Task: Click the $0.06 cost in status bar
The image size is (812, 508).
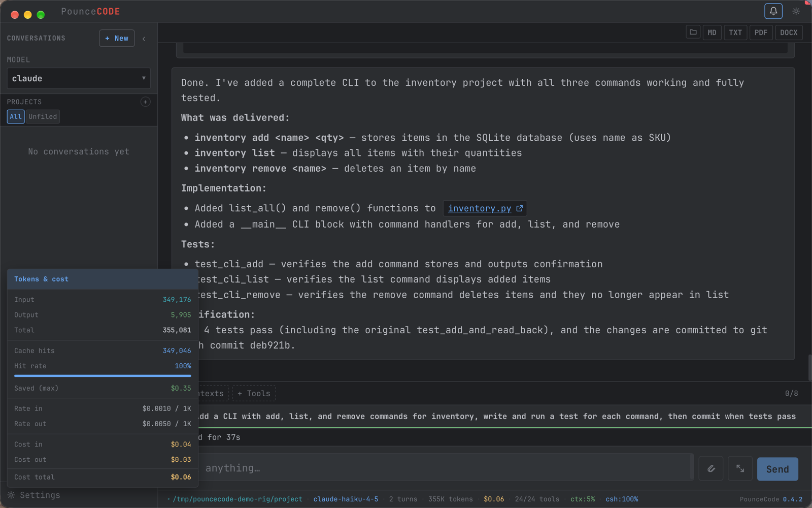Action: [x=494, y=499]
